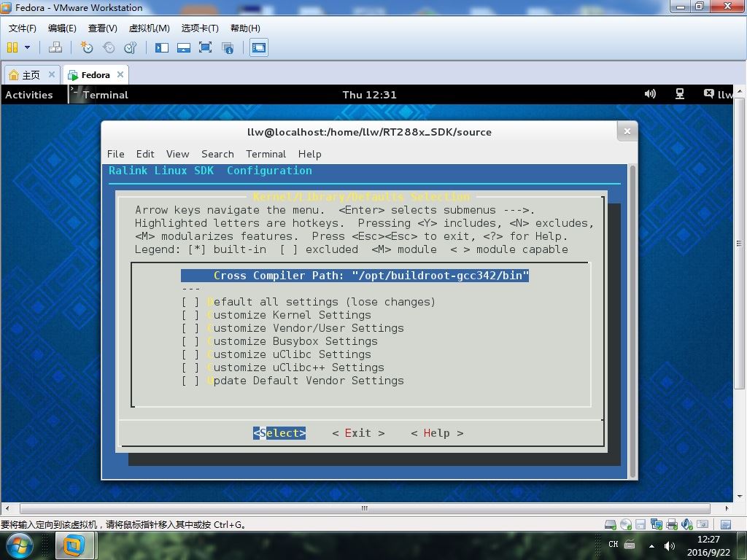Open the 查看(V) menu
747x560 pixels.
point(102,28)
